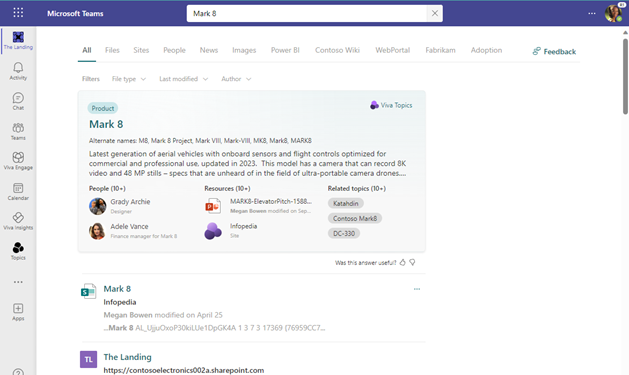Open MARK8-ElevatorPitch resource link

coord(271,201)
